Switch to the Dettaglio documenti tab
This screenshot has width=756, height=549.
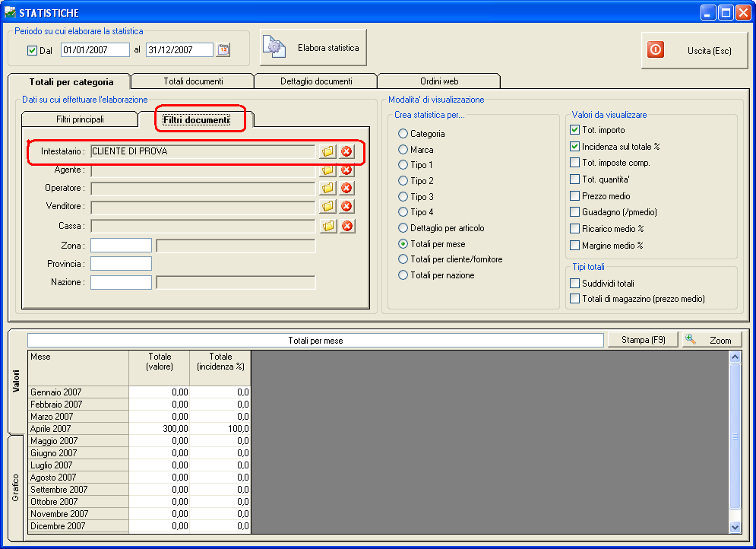point(315,81)
